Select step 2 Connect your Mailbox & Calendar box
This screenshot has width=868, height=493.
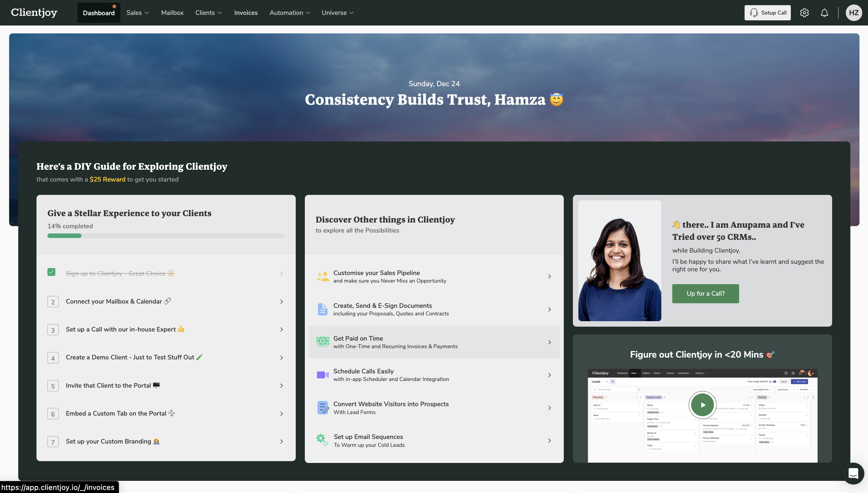click(x=53, y=302)
